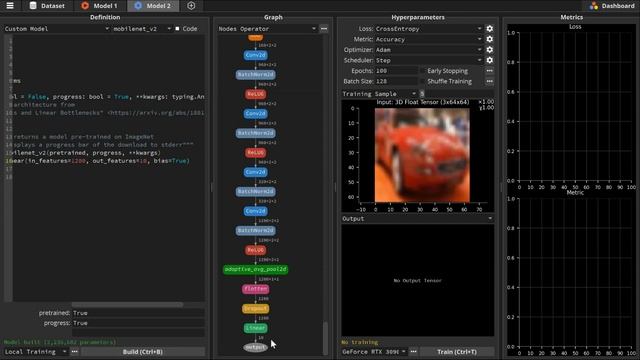Click the Batch Size input field
Screen dimensions: 640x360
pyautogui.click(x=396, y=81)
